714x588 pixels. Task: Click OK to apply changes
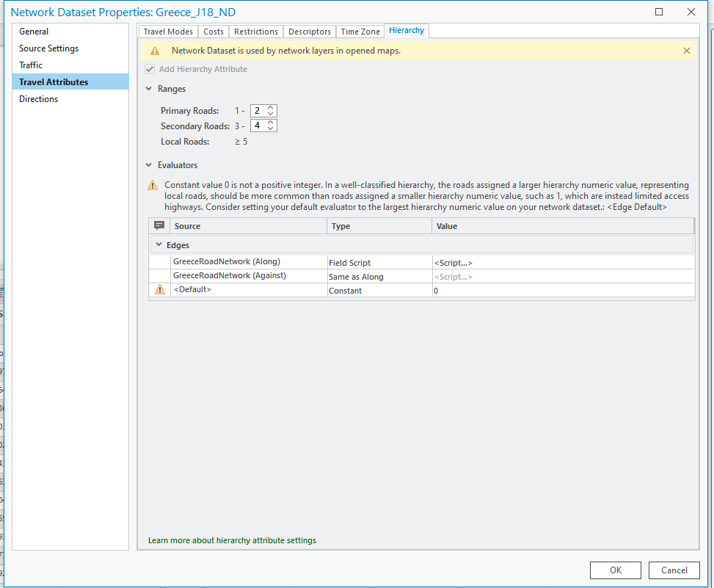(615, 570)
